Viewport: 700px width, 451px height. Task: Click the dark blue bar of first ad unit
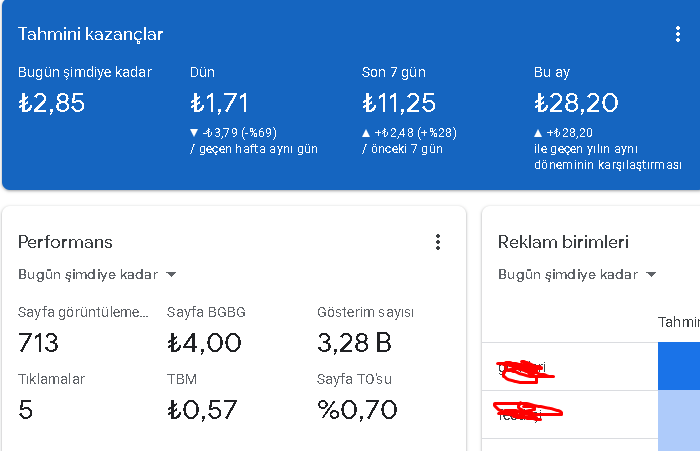pyautogui.click(x=679, y=366)
